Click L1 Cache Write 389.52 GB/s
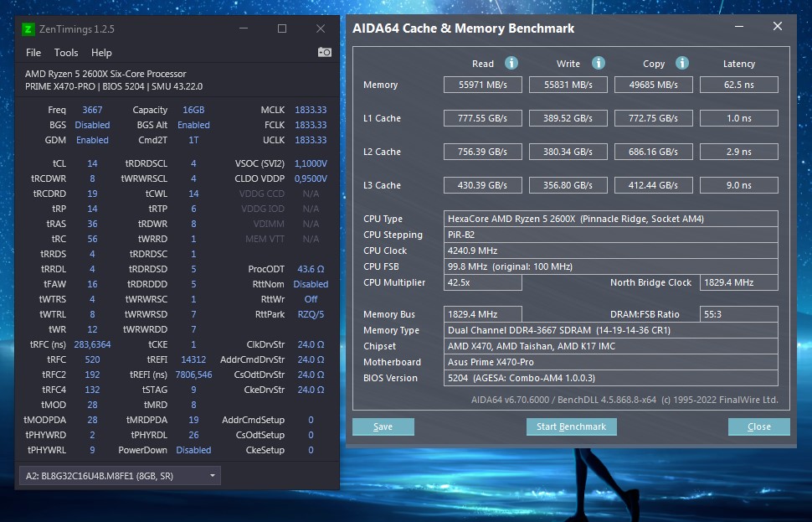The height and width of the screenshot is (522, 812). pos(568,118)
